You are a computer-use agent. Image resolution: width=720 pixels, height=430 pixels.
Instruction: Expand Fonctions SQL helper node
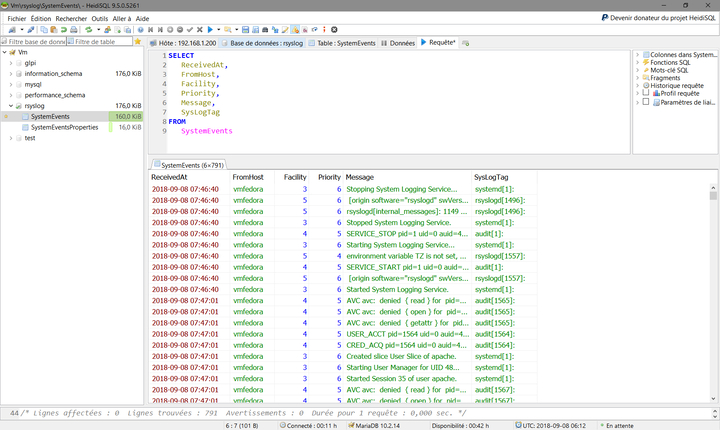tap(637, 62)
